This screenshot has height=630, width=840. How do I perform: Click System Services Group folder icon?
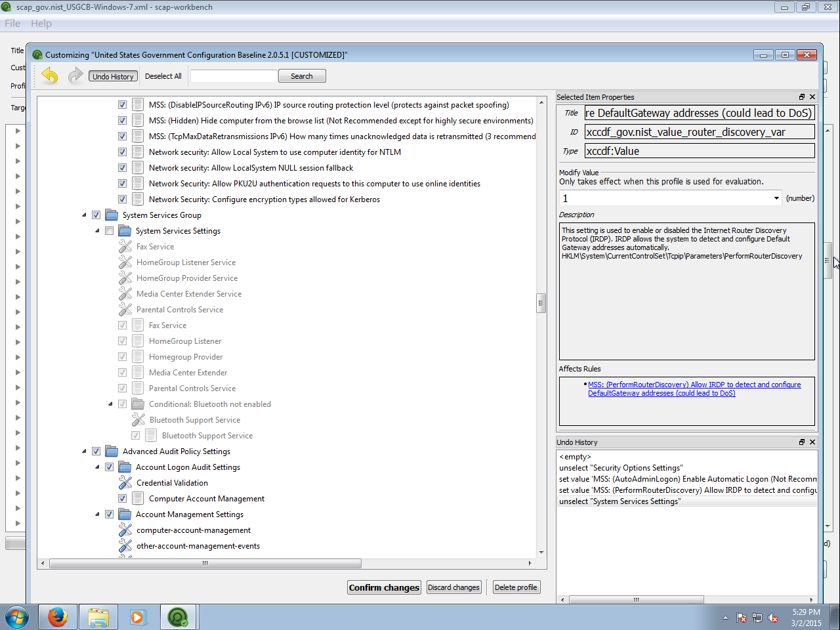pyautogui.click(x=112, y=215)
